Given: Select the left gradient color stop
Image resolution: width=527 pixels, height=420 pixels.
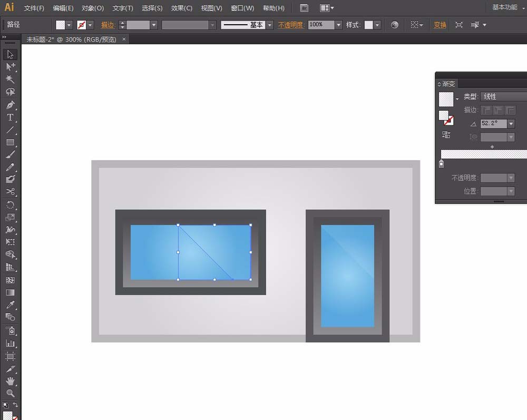Looking at the screenshot, I should [441, 164].
